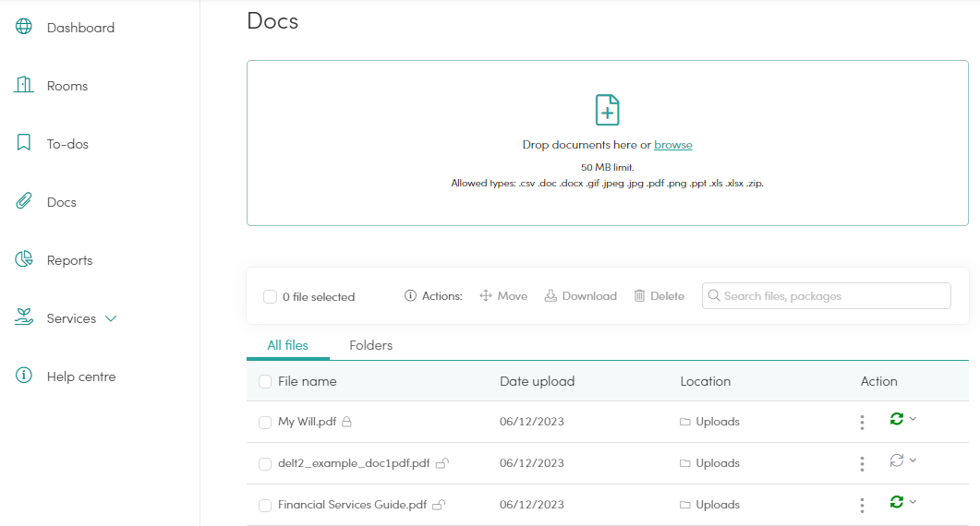Open sync dropdown arrow for My Will.pdf
This screenshot has width=980, height=526.
coord(913,419)
